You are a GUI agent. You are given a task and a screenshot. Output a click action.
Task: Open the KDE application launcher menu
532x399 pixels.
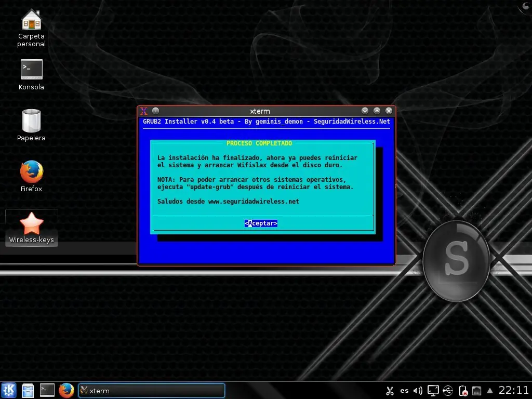8,391
